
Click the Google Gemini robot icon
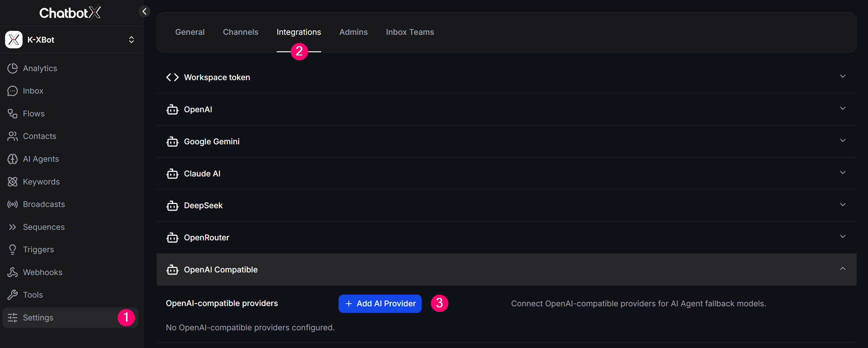172,142
